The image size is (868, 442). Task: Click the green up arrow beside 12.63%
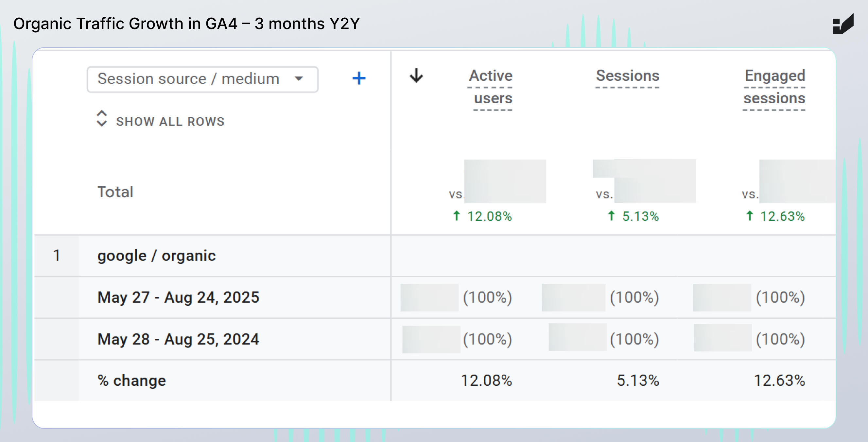pos(749,216)
